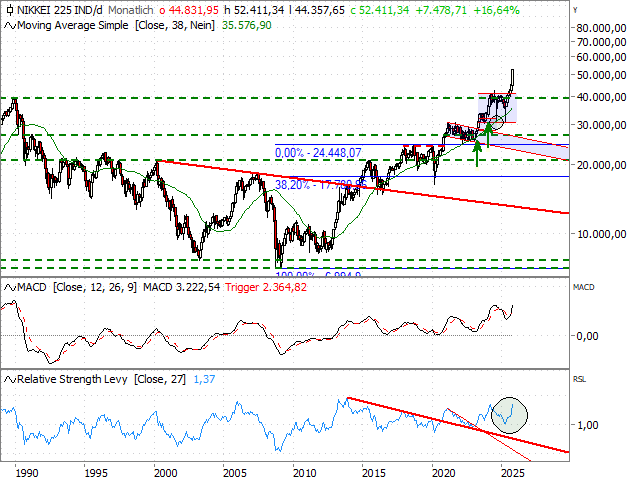640x480 pixels.
Task: Click the moving average value 35.576,90
Action: (247, 26)
